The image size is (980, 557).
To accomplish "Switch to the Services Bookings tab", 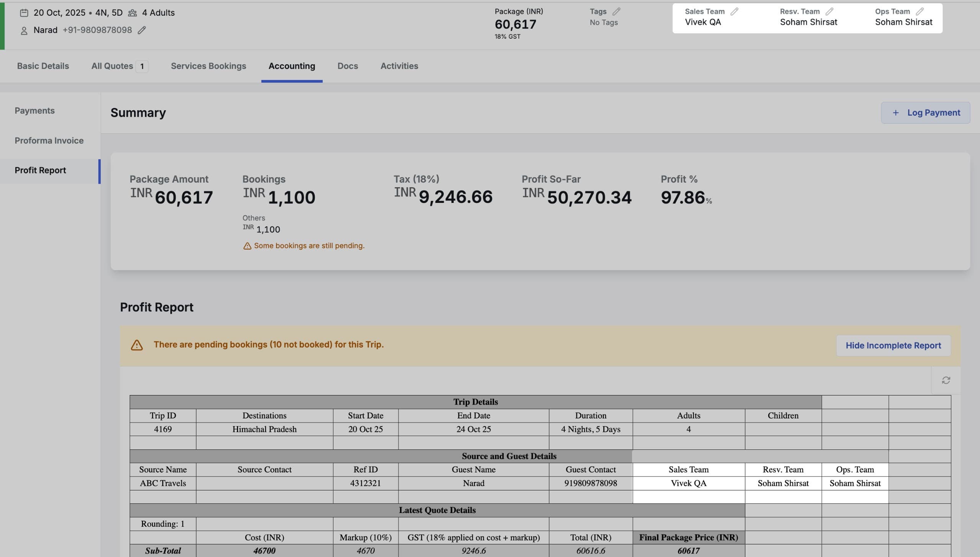I will pyautogui.click(x=208, y=66).
